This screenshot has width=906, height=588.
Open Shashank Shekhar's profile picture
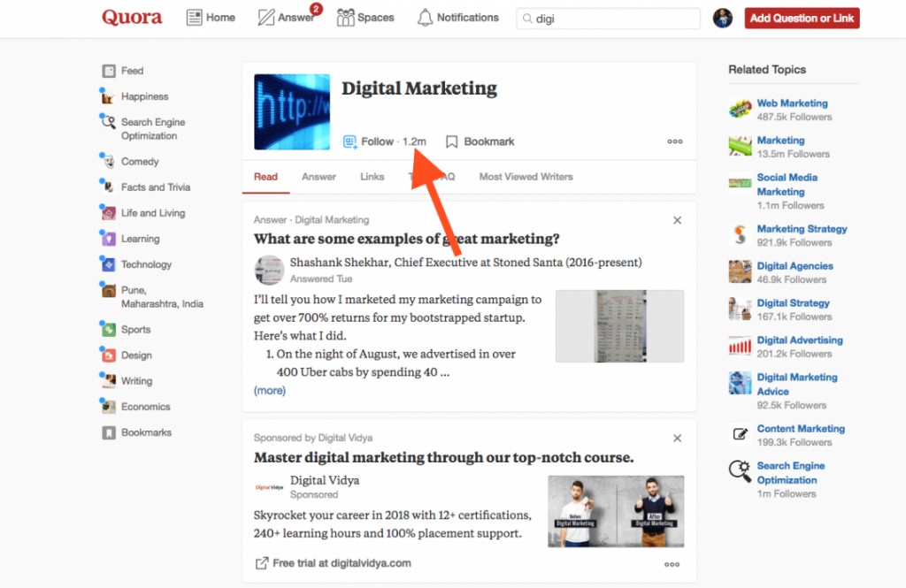pos(269,270)
